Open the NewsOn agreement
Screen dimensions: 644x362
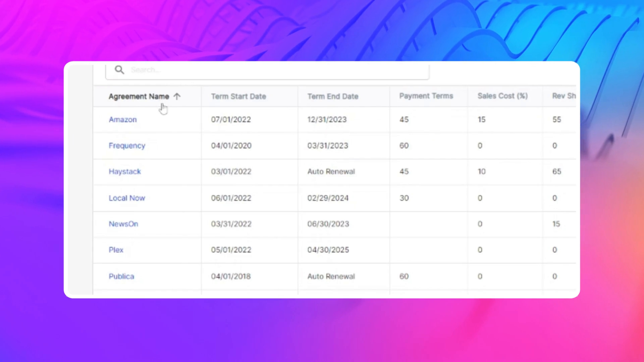(x=123, y=224)
